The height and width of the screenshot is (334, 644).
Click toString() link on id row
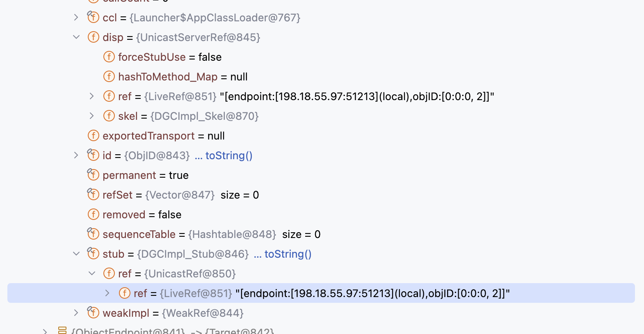pos(229,156)
